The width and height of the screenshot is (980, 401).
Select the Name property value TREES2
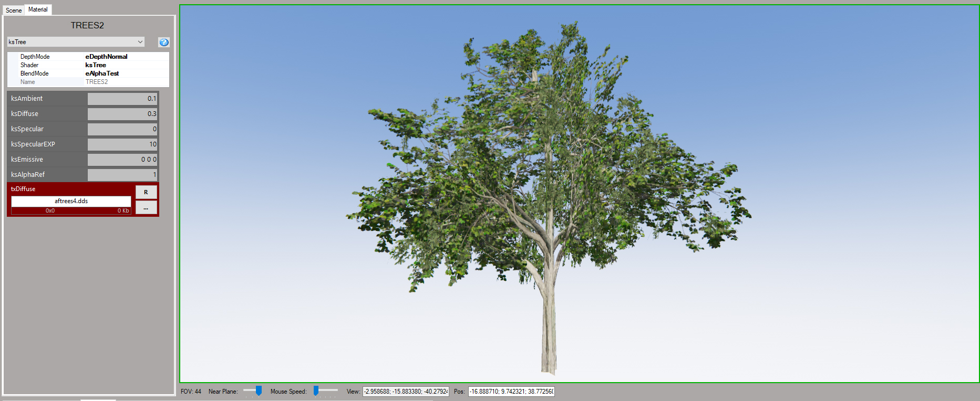(97, 82)
